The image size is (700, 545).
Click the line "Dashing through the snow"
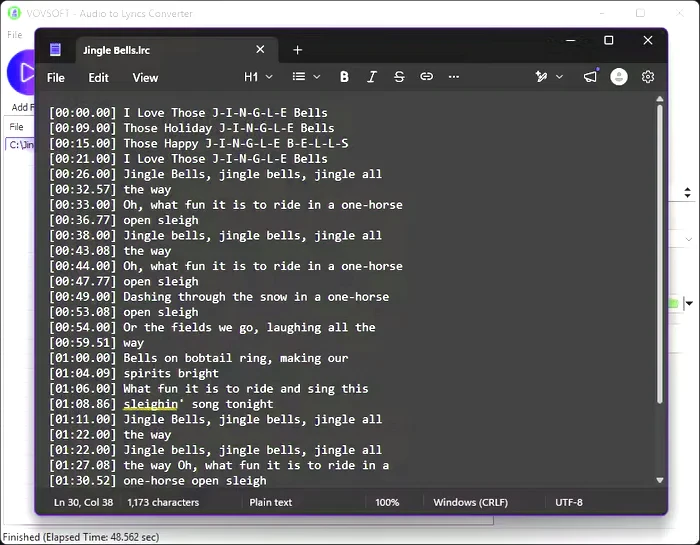tap(205, 297)
